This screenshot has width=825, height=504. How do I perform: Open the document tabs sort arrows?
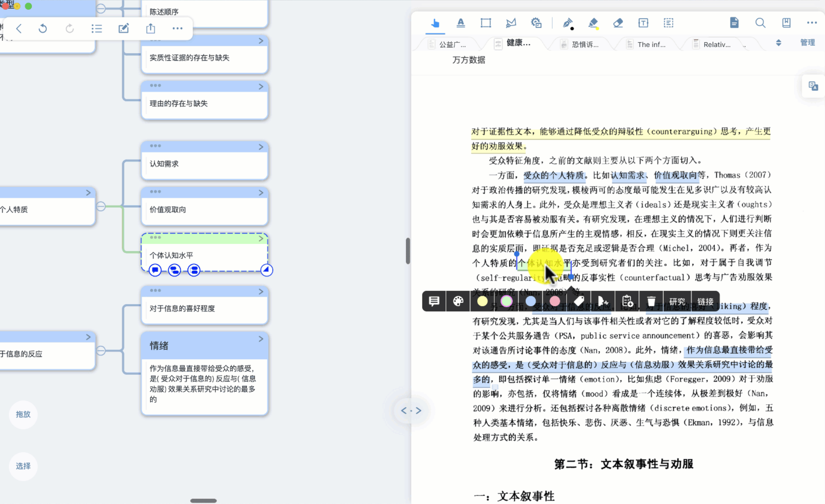pyautogui.click(x=779, y=43)
